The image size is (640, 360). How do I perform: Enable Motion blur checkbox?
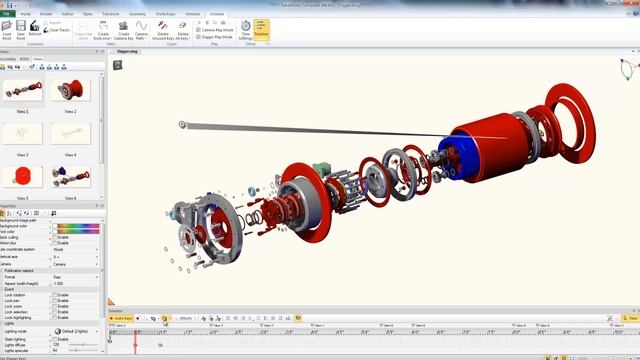55,243
